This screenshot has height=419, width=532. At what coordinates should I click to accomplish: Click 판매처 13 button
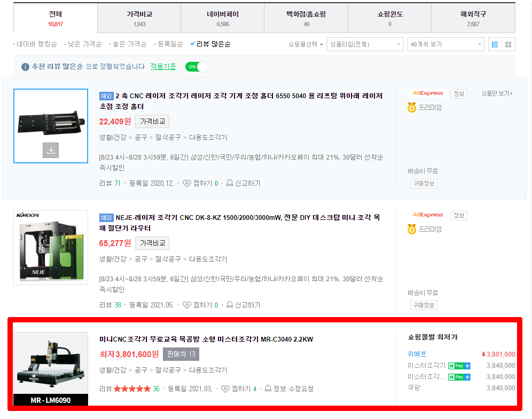pyautogui.click(x=181, y=354)
